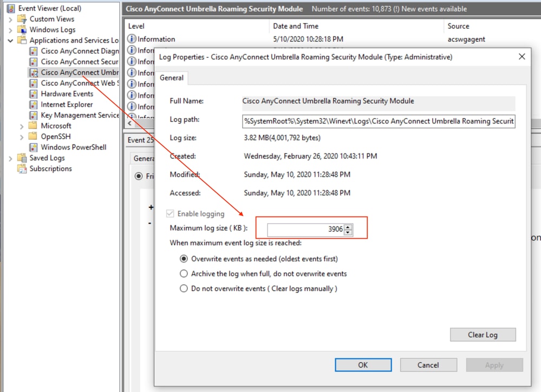Click the Saved Logs folder icon

tap(22, 158)
